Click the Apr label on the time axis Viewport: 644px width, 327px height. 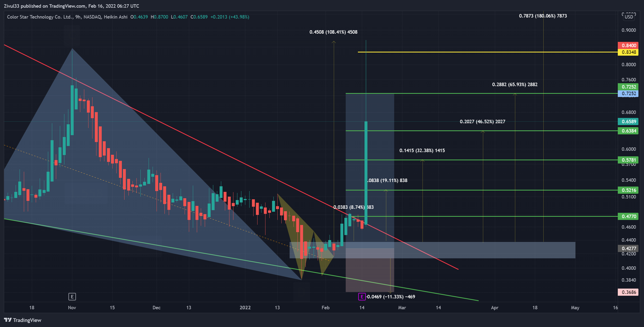coord(495,308)
